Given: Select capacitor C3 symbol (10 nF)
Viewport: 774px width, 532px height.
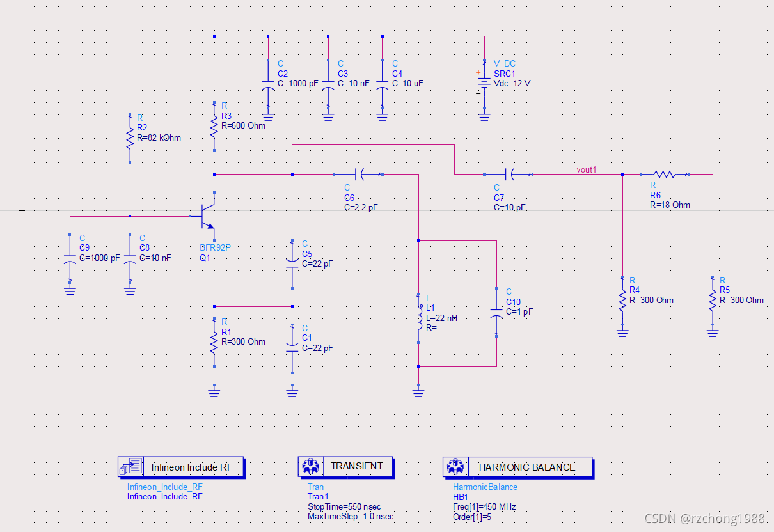Looking at the screenshot, I should [328, 84].
